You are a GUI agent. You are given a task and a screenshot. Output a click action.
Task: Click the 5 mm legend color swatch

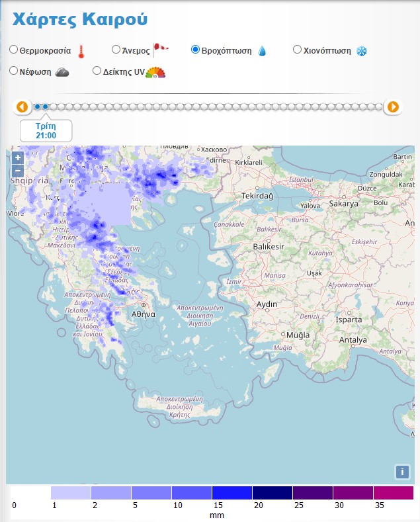(151, 493)
